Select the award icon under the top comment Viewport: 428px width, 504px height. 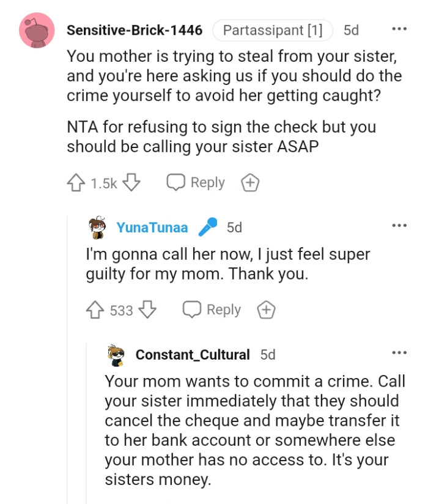[x=249, y=182]
